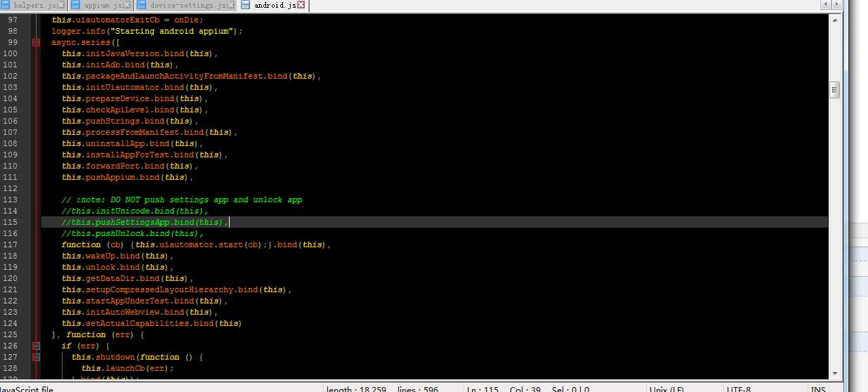Click the vertical scrollbar up arrow

point(835,20)
